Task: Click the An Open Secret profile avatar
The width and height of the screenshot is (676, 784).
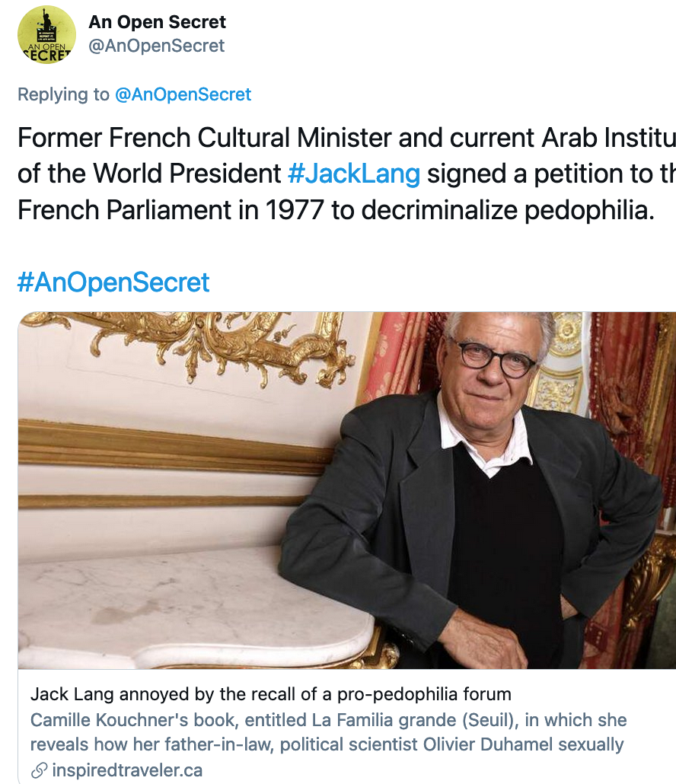Action: click(x=46, y=34)
